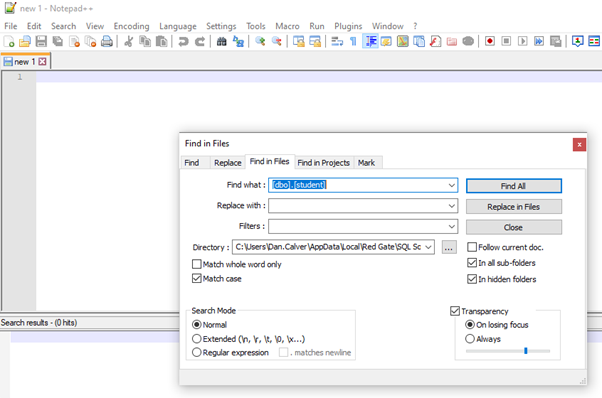Adjust the Transparency slider handle

526,351
